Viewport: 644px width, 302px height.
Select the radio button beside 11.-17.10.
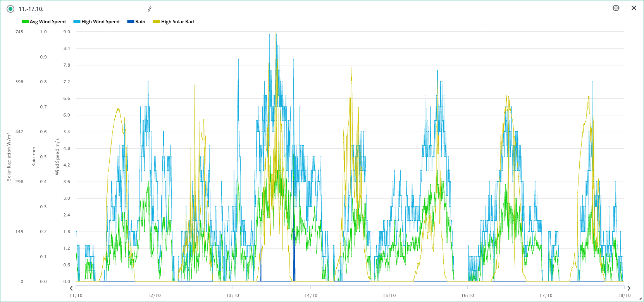point(10,9)
